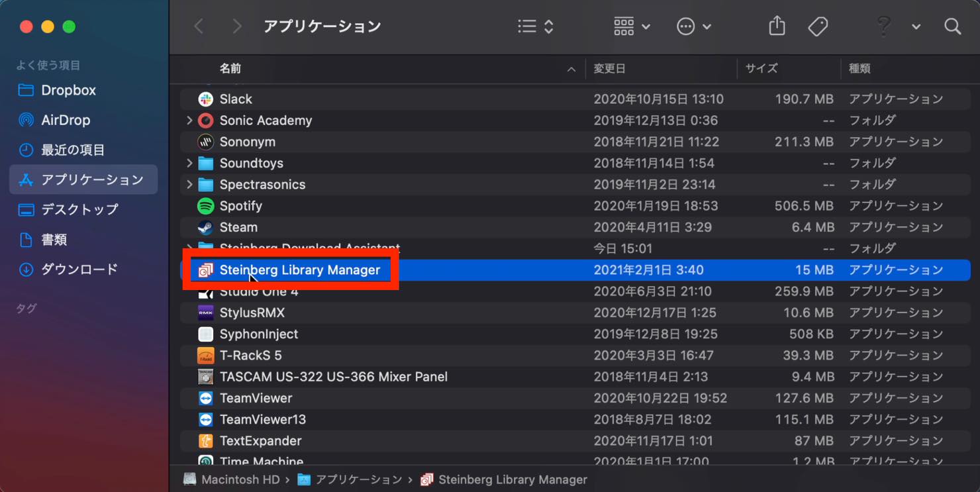Click the TeamViewer13 app icon
980x492 pixels.
coord(206,419)
